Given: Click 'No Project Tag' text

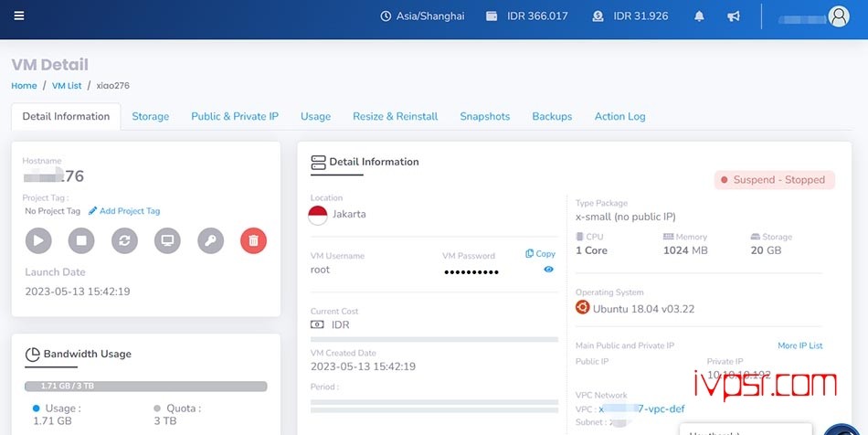Looking at the screenshot, I should [53, 211].
